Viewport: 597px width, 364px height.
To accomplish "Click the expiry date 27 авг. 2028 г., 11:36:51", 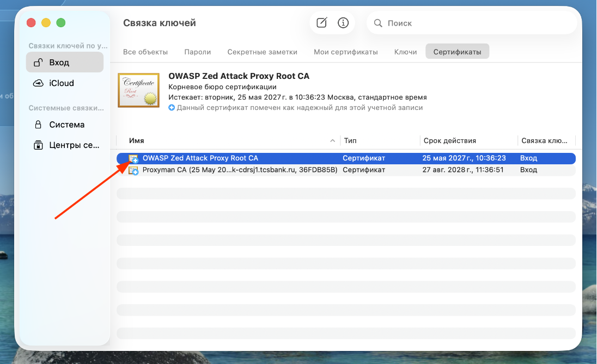I will click(x=463, y=170).
